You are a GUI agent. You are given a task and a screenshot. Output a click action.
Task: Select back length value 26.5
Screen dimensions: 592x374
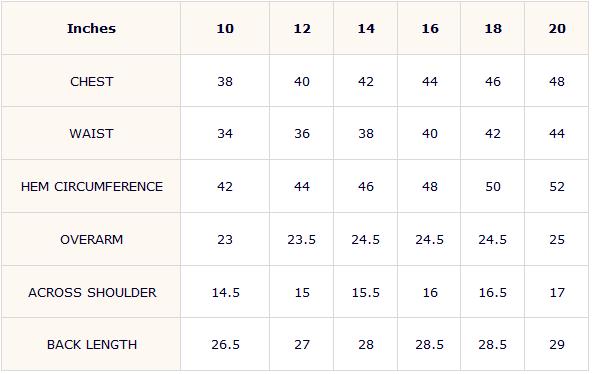click(x=225, y=345)
